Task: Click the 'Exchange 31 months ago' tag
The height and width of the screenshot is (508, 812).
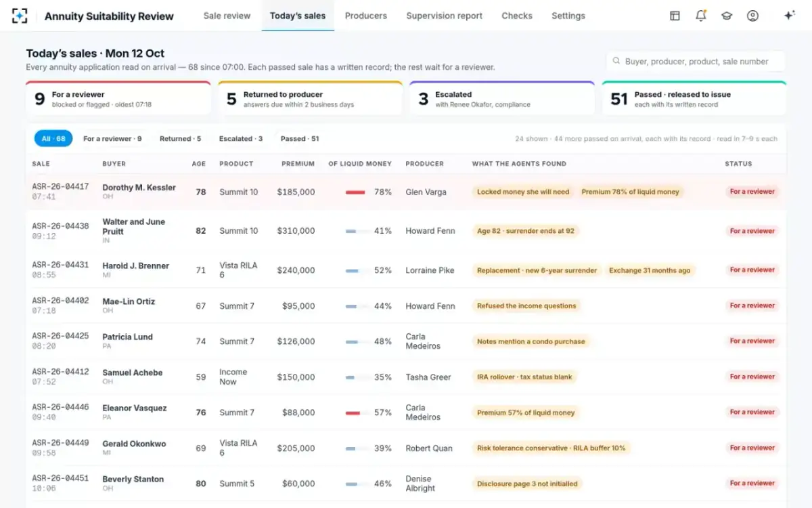Action: point(650,270)
